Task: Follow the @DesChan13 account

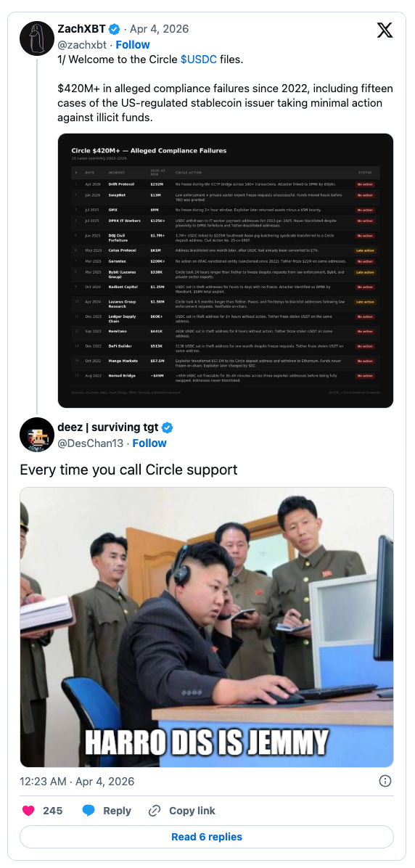Action: coord(149,443)
